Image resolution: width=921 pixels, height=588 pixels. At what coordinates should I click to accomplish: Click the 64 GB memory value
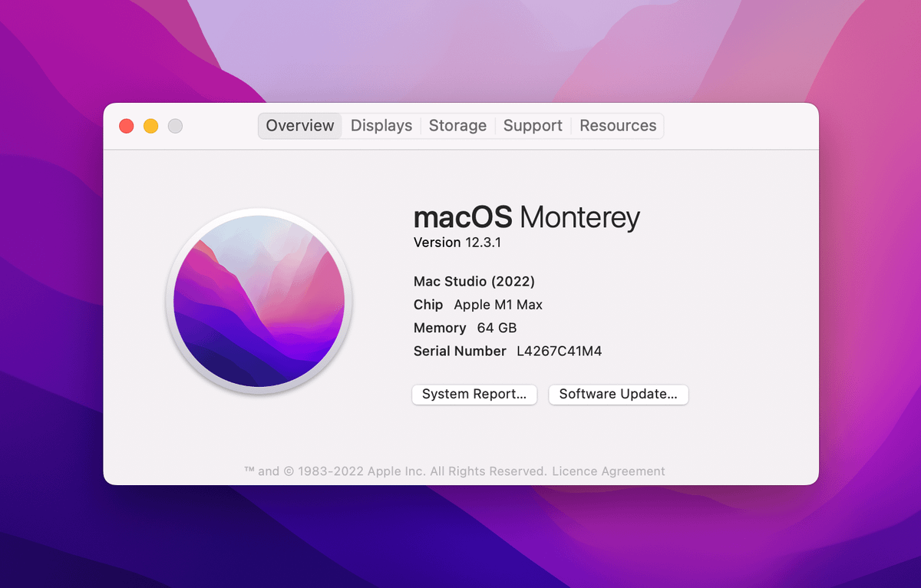click(x=497, y=328)
